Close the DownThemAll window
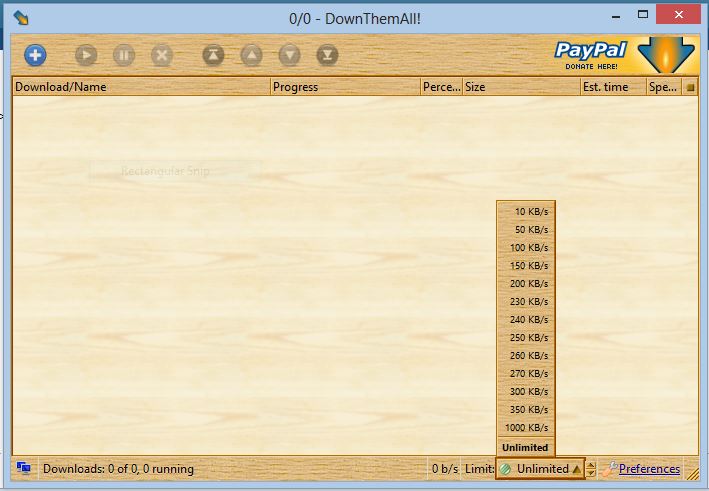 point(678,14)
